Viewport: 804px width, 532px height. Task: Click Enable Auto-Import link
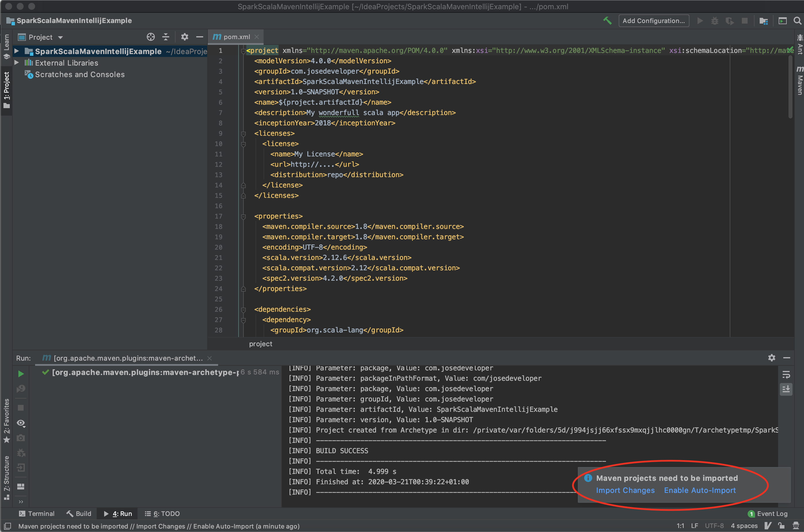tap(700, 490)
